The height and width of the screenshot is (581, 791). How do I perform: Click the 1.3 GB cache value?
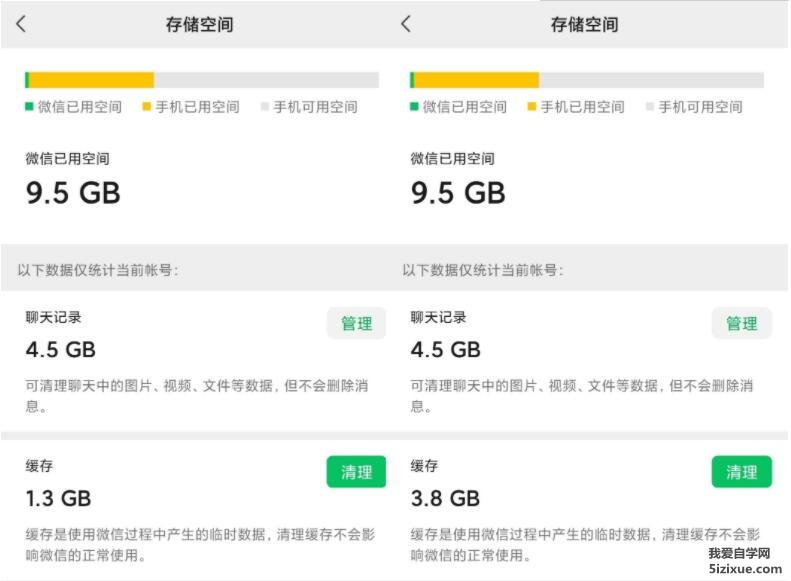click(x=59, y=498)
